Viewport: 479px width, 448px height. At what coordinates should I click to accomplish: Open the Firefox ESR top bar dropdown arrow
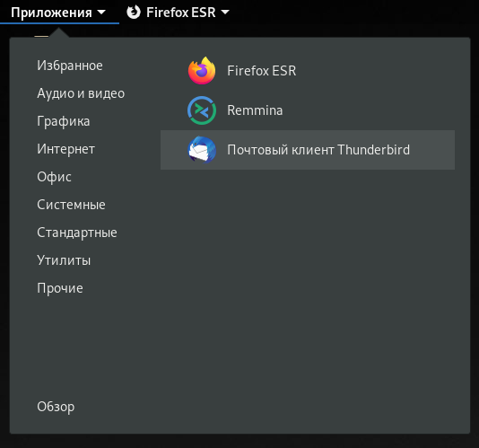(x=225, y=13)
